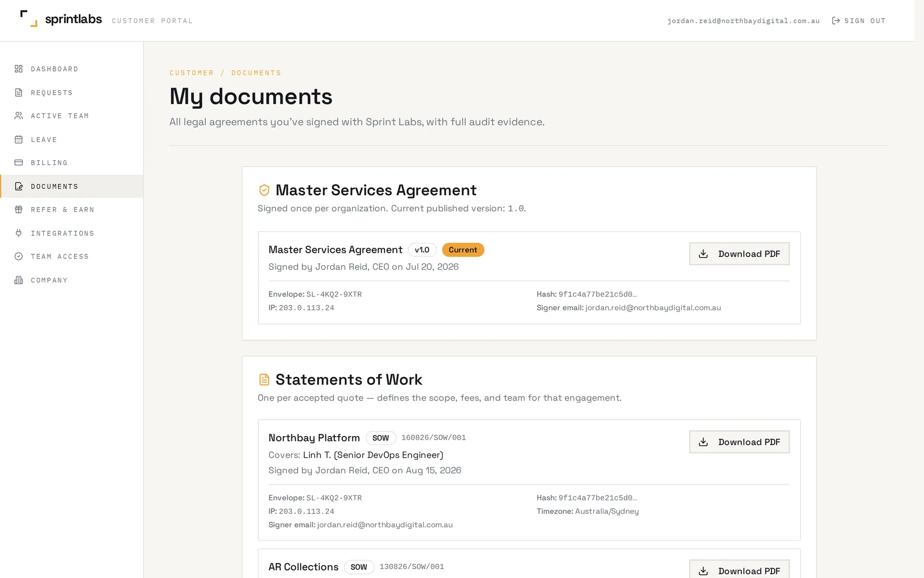Screen dimensions: 924x578
Task: Click download arrow icon for Master Services Agreement
Action: (x=703, y=254)
